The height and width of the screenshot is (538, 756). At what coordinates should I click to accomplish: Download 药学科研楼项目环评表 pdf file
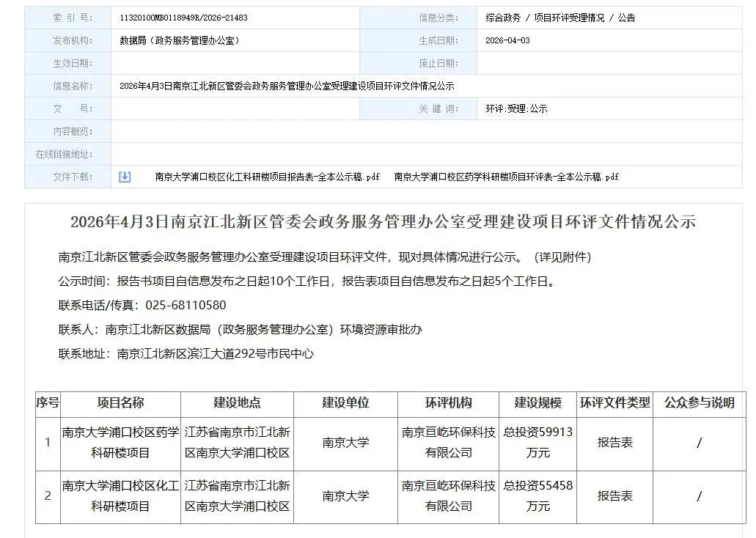[506, 177]
